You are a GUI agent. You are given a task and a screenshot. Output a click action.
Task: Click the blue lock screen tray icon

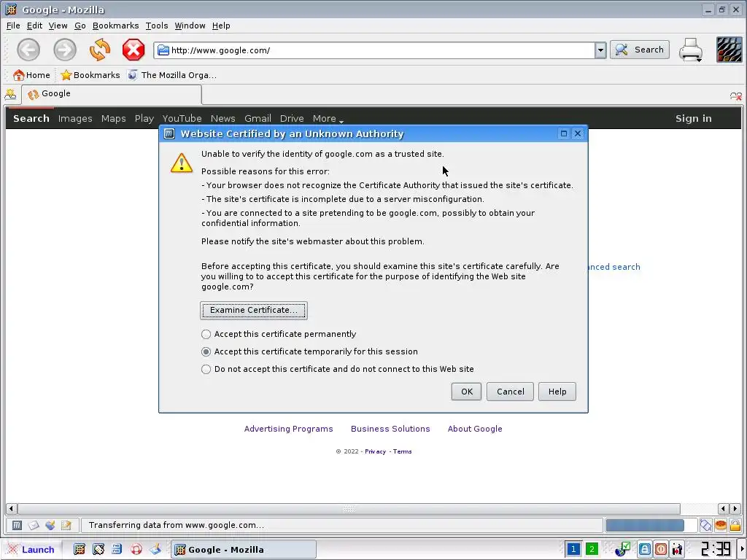645,549
